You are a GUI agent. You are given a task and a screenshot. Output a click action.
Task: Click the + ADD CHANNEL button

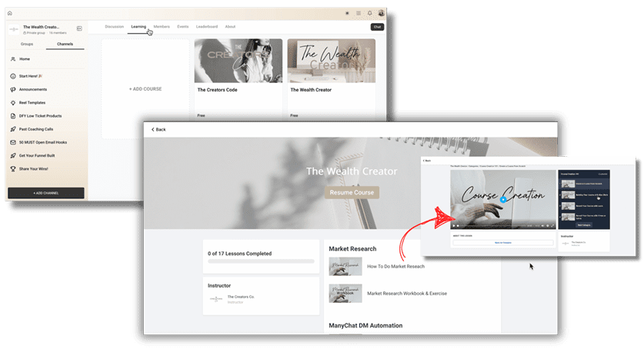click(46, 193)
